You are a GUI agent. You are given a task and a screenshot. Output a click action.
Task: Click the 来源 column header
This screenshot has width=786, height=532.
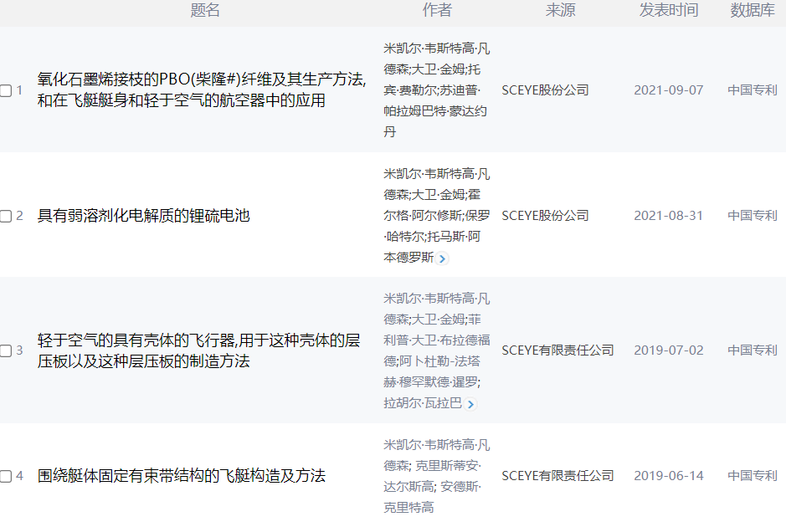click(560, 10)
